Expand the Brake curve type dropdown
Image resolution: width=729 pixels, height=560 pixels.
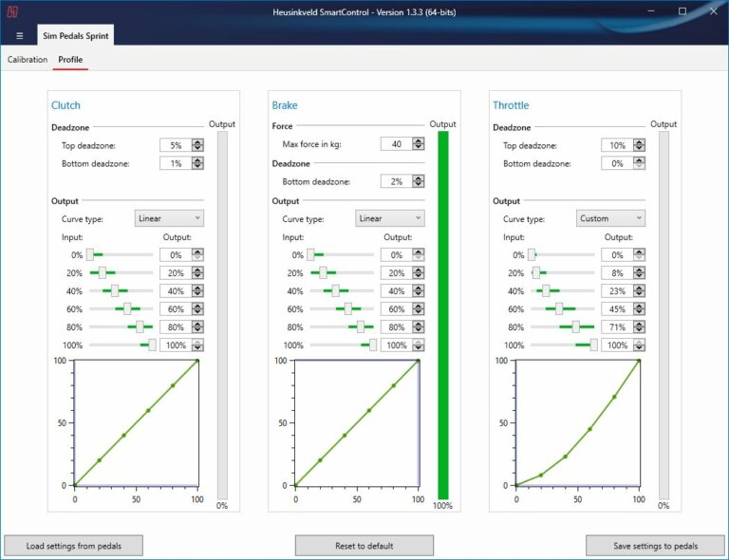390,218
